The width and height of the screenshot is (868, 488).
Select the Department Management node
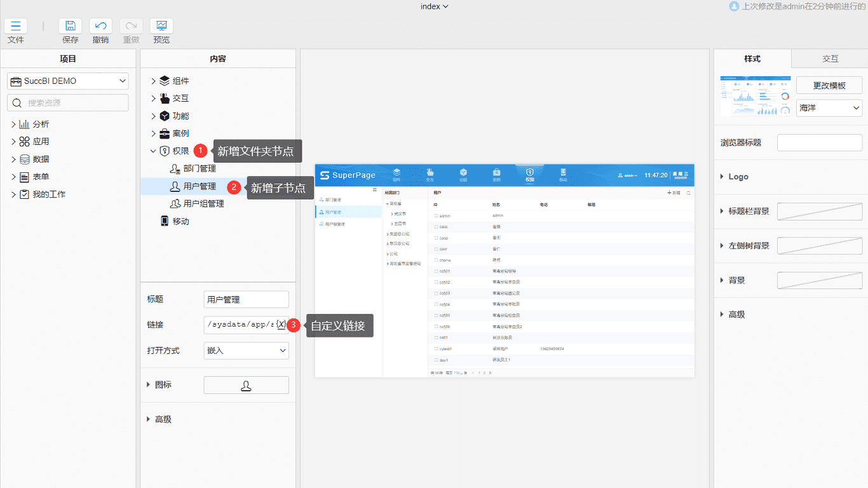200,168
